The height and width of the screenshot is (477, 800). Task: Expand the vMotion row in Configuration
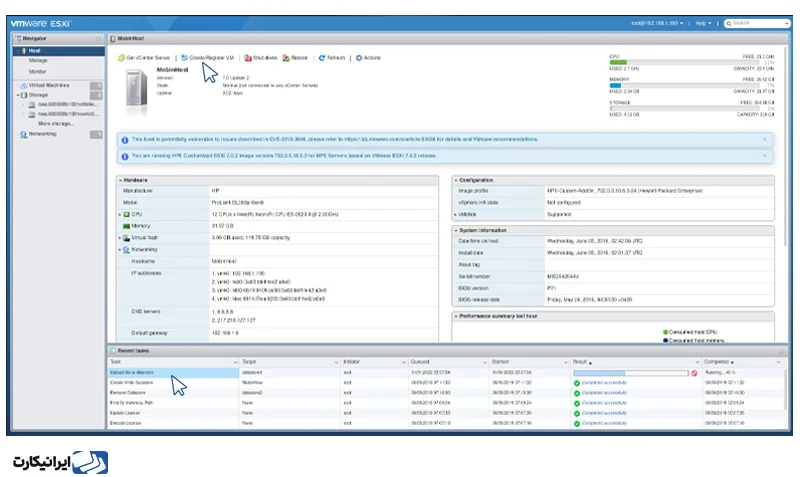[x=455, y=215]
